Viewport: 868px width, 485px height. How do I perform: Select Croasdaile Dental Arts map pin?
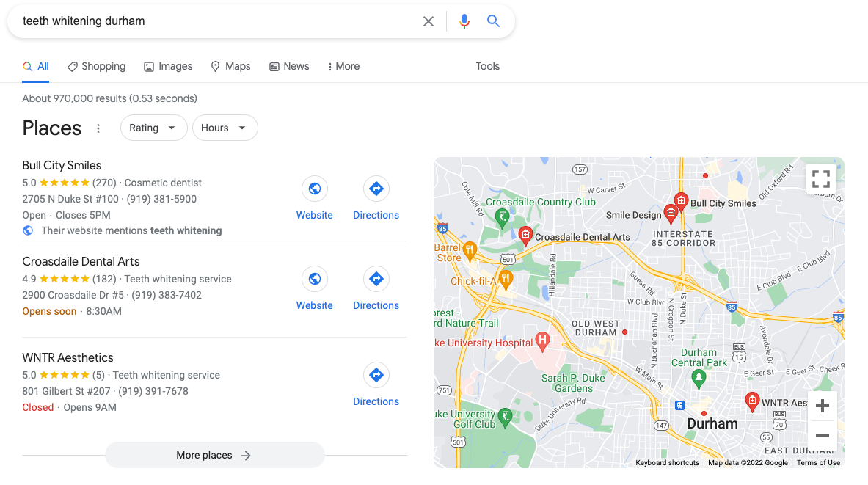525,236
